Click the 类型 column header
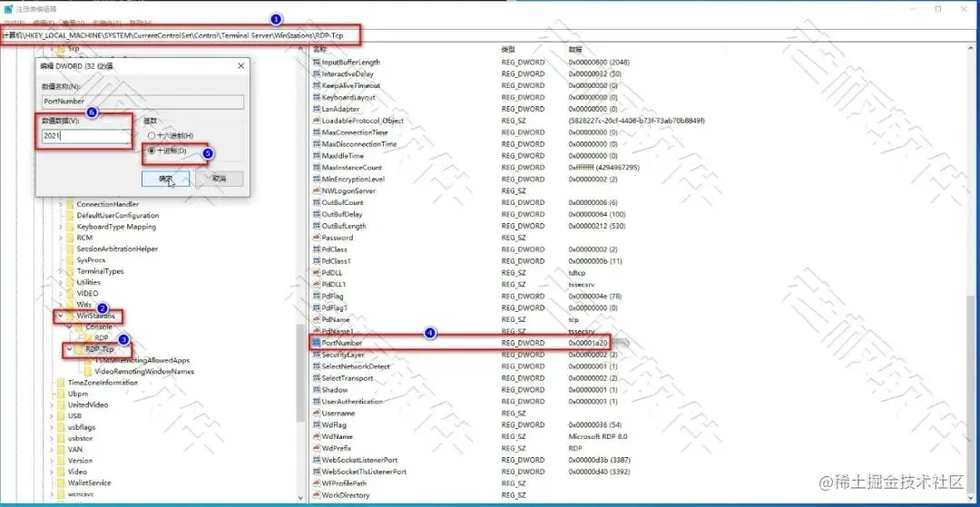Image resolution: width=980 pixels, height=507 pixels. (x=508, y=49)
